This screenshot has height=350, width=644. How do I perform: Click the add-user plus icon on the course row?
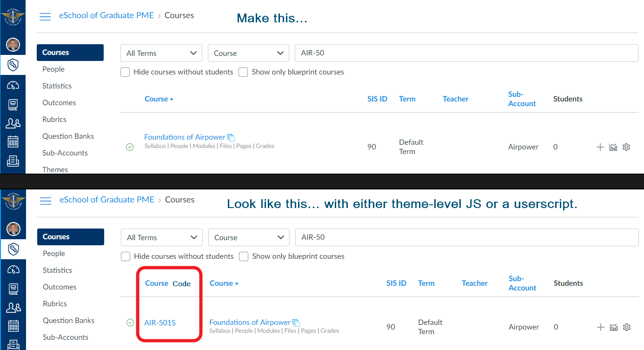coord(600,147)
